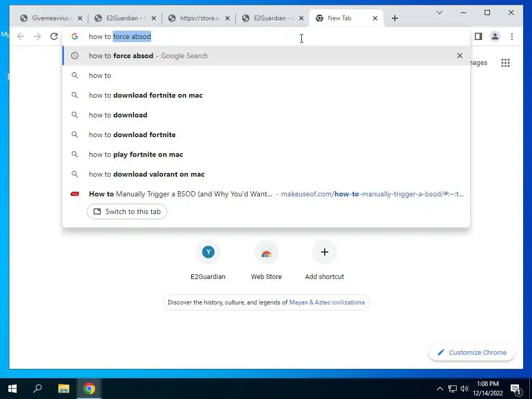Open the Web Store shortcut
The width and height of the screenshot is (532, 399).
pos(267,260)
